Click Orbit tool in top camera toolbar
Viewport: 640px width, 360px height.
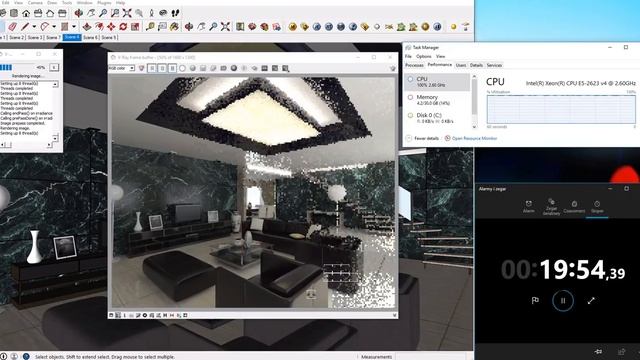click(x=79, y=13)
